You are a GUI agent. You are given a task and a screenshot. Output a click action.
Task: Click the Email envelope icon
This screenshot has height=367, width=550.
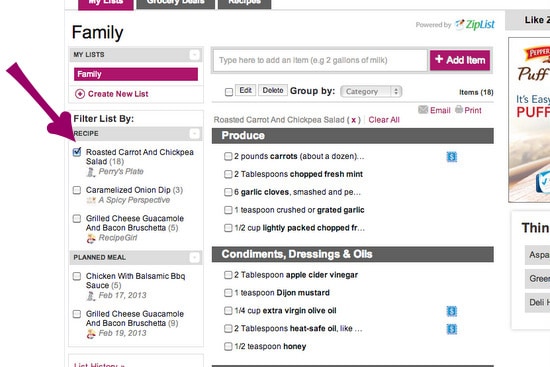pyautogui.click(x=423, y=110)
